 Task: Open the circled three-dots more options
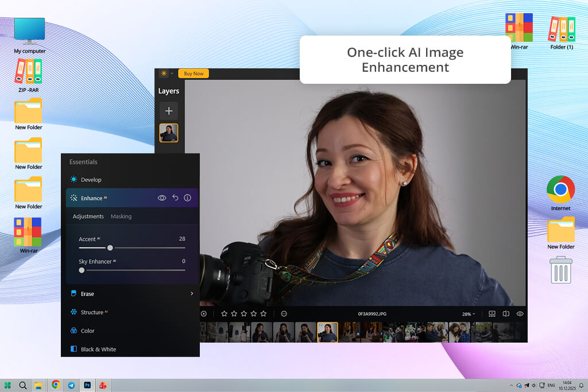point(284,314)
